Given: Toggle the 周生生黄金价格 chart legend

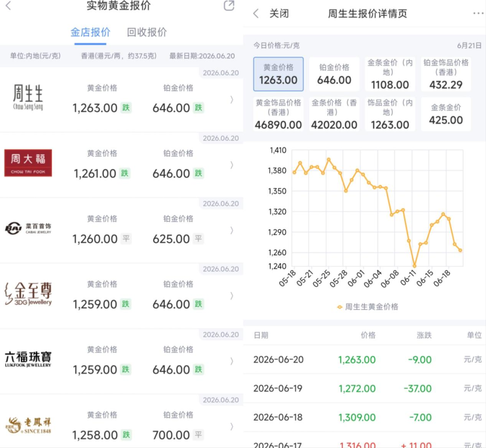Looking at the screenshot, I should 367,307.
